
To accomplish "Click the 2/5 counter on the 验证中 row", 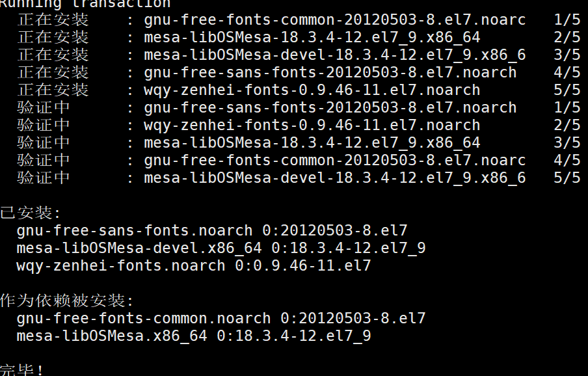I will [x=567, y=126].
